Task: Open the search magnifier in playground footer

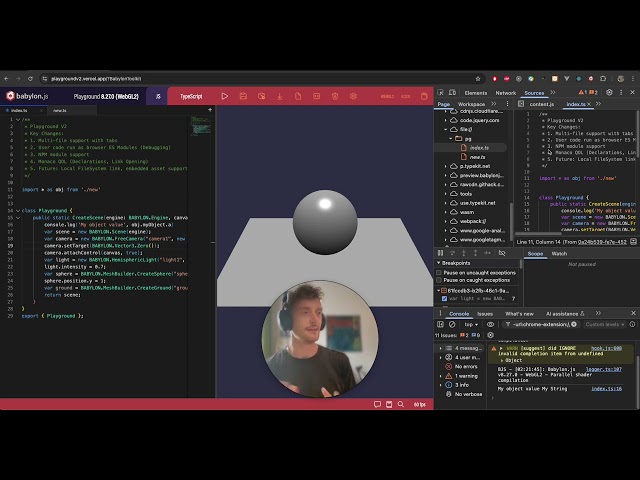Action: [x=401, y=404]
